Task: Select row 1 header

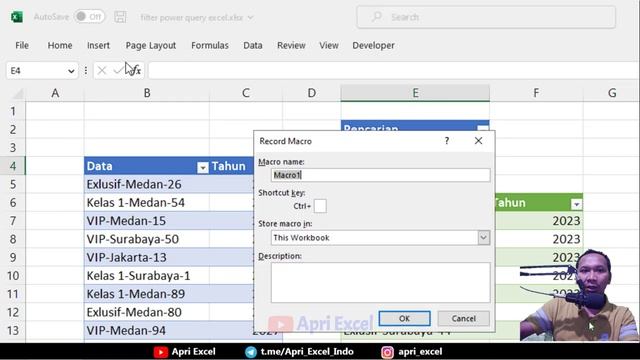Action: [x=13, y=111]
